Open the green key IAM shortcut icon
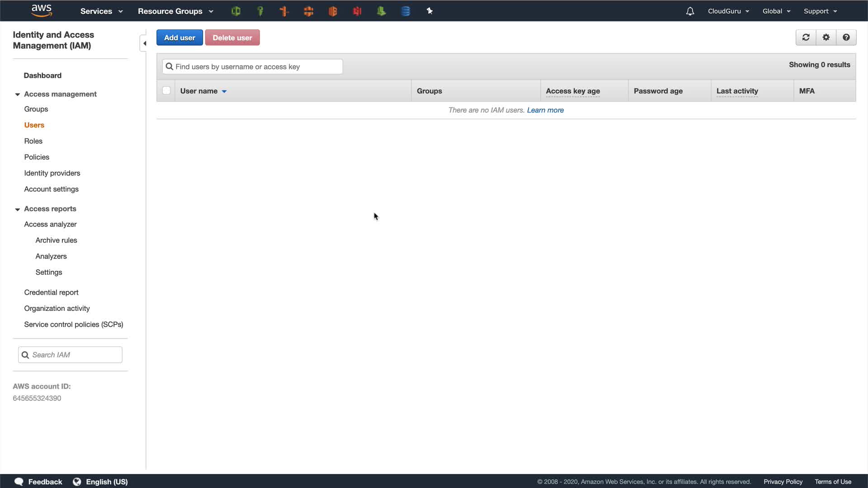This screenshot has height=488, width=868. click(x=260, y=11)
